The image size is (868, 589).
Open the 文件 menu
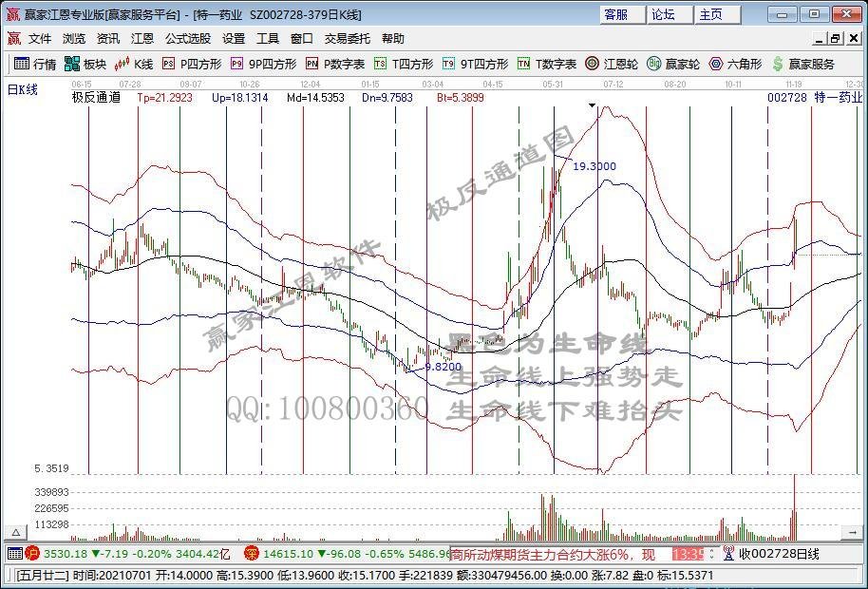(x=40, y=39)
